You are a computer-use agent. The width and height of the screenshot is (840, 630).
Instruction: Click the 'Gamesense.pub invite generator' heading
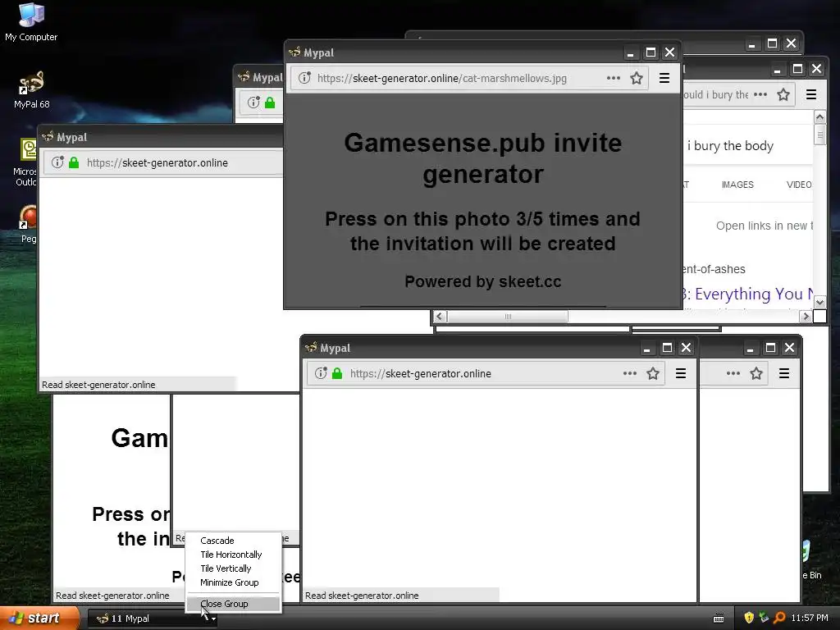click(482, 158)
